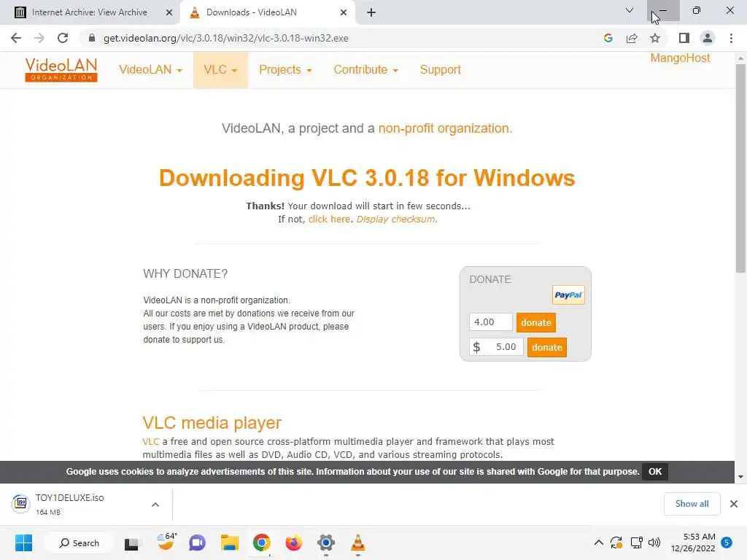The width and height of the screenshot is (747, 560).
Task: Click the sync update tray icon
Action: [x=616, y=542]
